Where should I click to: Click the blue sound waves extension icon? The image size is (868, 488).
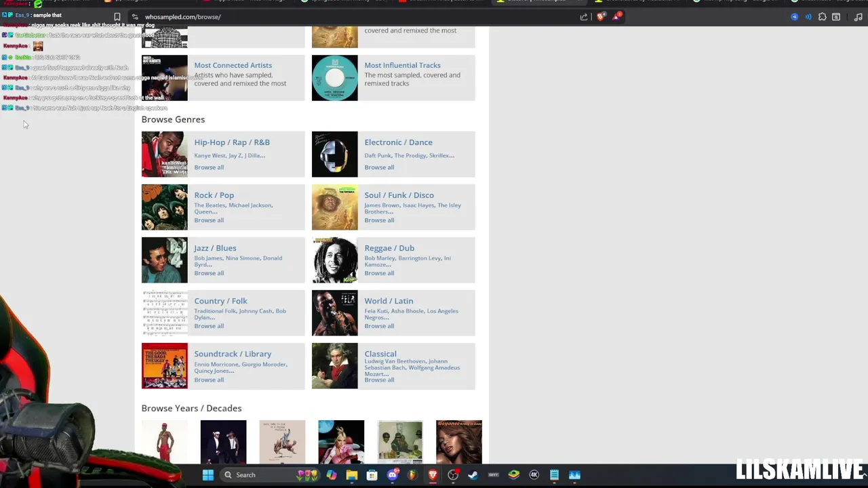pyautogui.click(x=808, y=16)
